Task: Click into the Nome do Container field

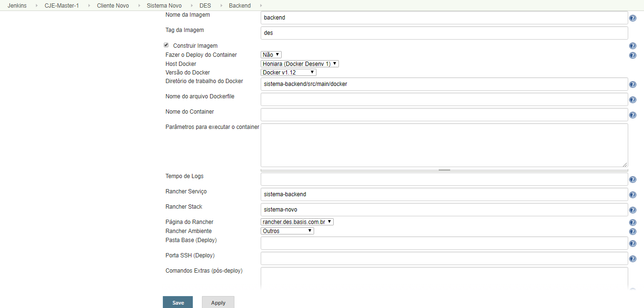Action: [443, 115]
